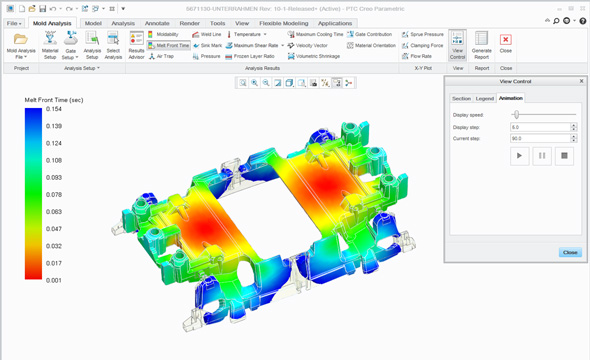The image size is (590, 360).
Task: Click the Open folder icon in quick access toolbar
Action: (x=32, y=9)
